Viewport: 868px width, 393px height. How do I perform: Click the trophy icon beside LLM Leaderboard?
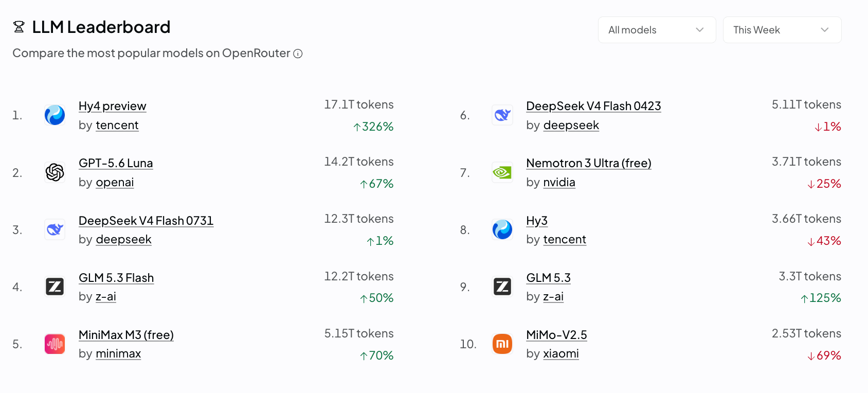tap(19, 27)
